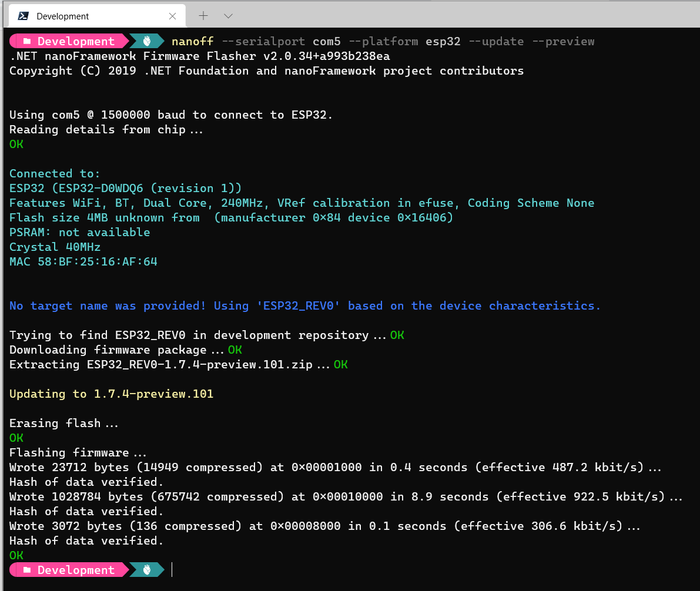
Task: Click the MAC address 58:BF:25:16:AF:64
Action: click(x=83, y=262)
